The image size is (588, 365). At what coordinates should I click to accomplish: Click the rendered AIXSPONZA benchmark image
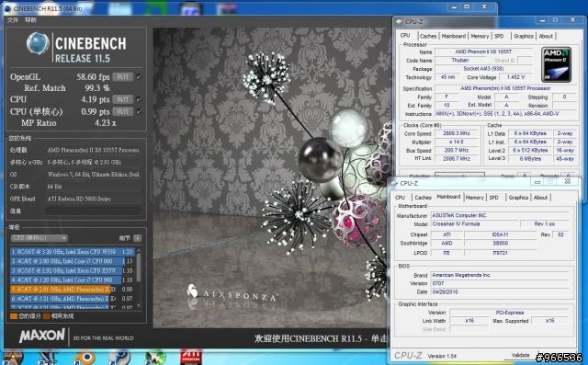[x=270, y=178]
